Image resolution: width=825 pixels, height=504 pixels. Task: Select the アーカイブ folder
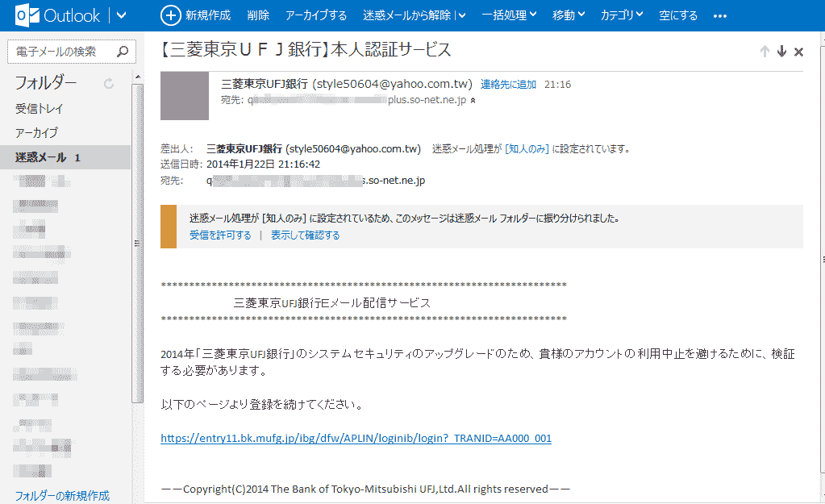coord(36,133)
